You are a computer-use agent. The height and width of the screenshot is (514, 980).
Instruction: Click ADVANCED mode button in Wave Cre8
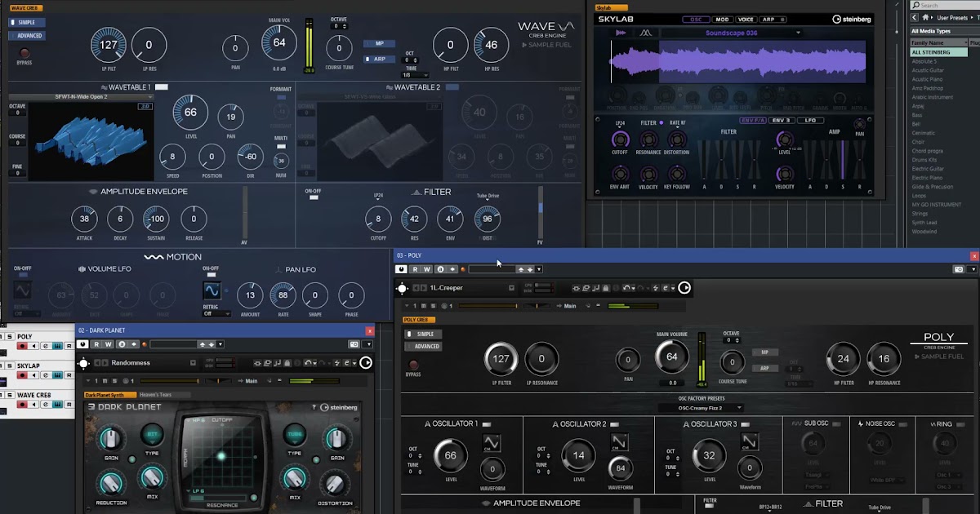pos(27,35)
